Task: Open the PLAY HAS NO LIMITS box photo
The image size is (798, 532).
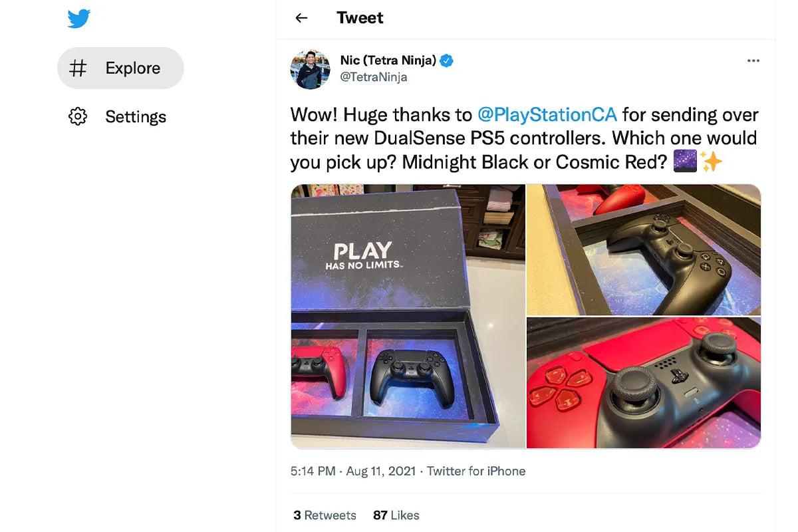Action: coord(408,317)
